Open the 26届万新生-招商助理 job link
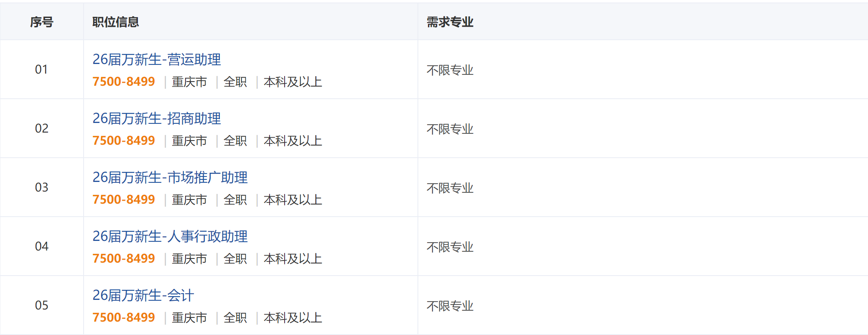Screen dimensions: 868x335 pos(156,119)
